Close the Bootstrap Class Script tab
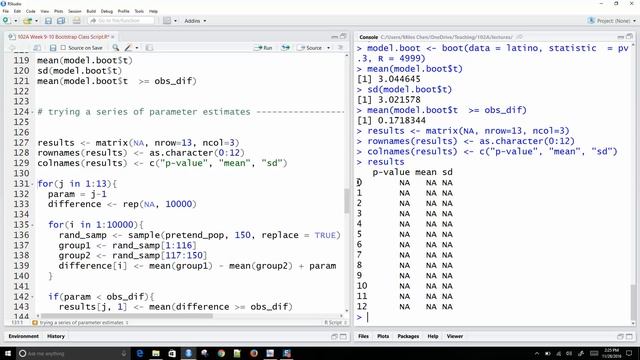The image size is (640, 360). point(113,37)
